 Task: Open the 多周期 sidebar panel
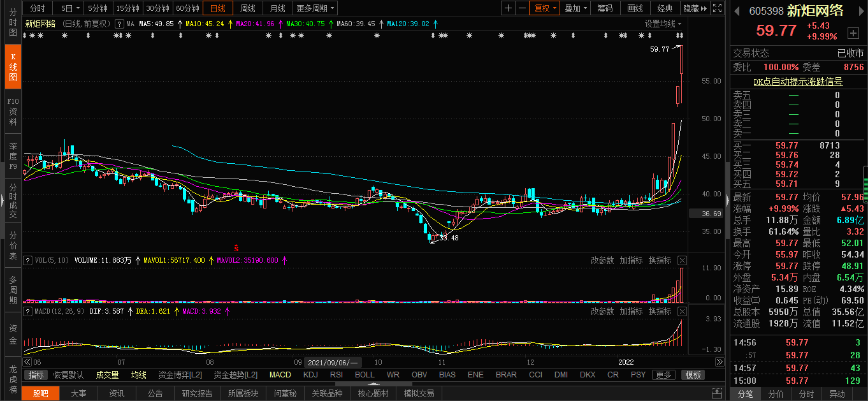pyautogui.click(x=13, y=289)
